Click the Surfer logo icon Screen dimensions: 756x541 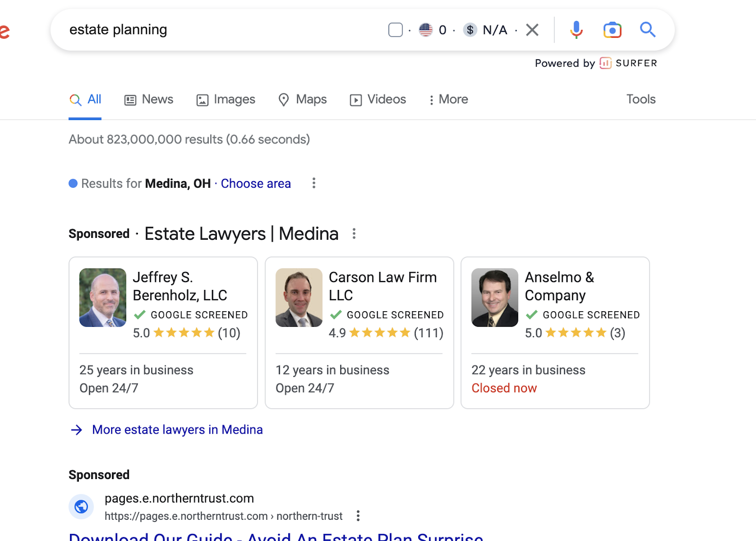(605, 63)
